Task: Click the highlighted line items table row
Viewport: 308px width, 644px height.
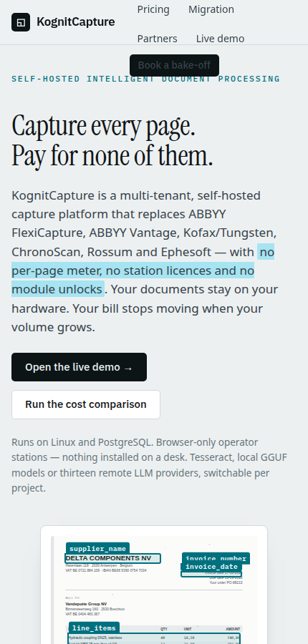Action: tap(154, 639)
